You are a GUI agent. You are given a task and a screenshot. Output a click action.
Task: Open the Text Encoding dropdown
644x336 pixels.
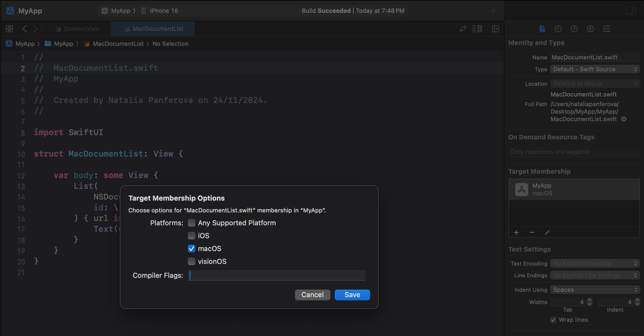[595, 263]
